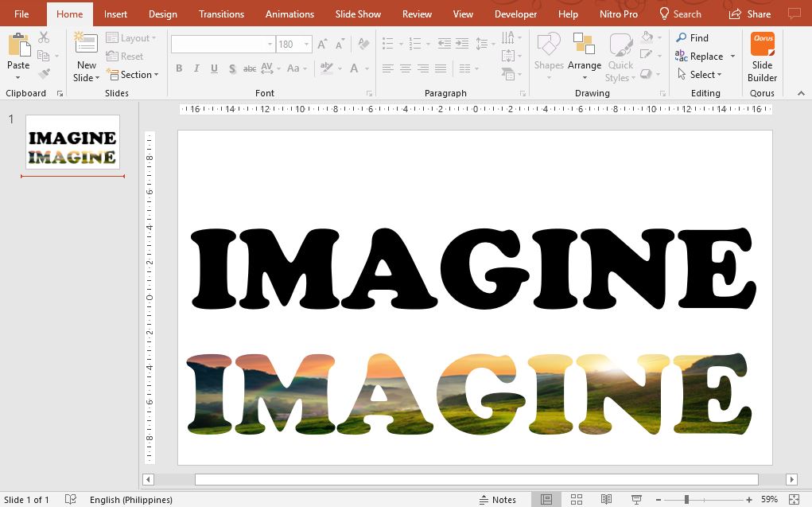
Task: Open the Select dropdown in Editing
Action: (700, 75)
